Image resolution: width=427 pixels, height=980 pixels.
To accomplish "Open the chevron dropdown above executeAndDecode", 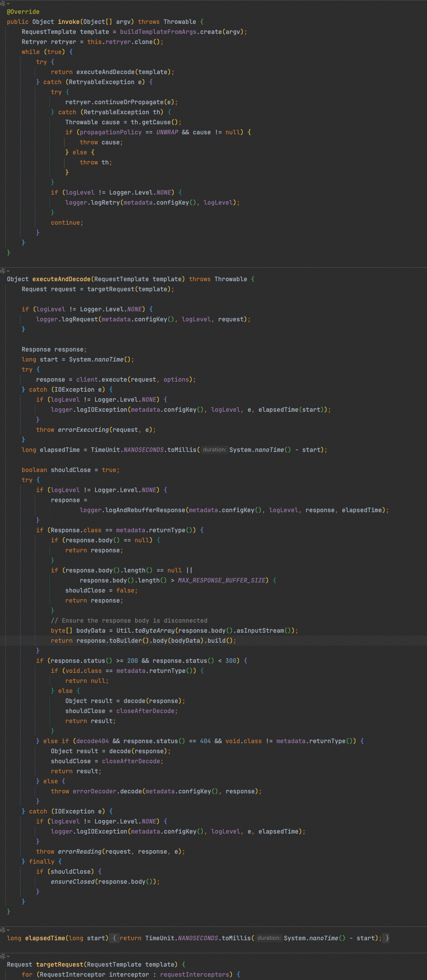I will coord(8,271).
